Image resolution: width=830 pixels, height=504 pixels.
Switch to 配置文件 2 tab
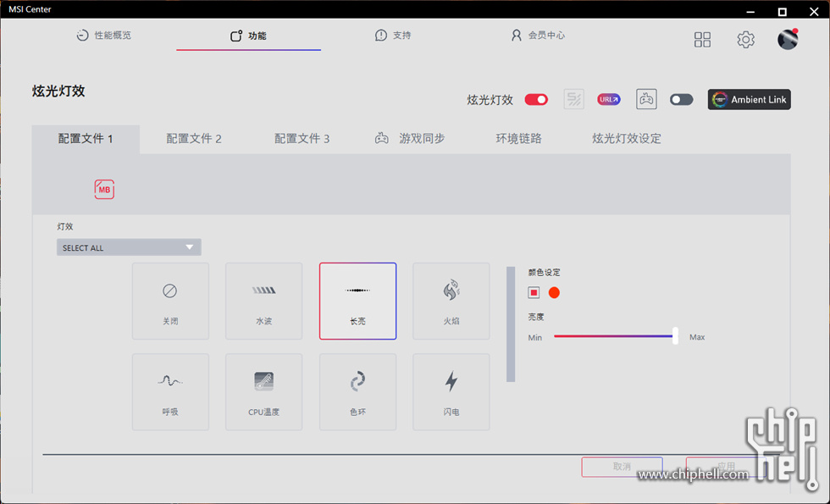tap(194, 139)
